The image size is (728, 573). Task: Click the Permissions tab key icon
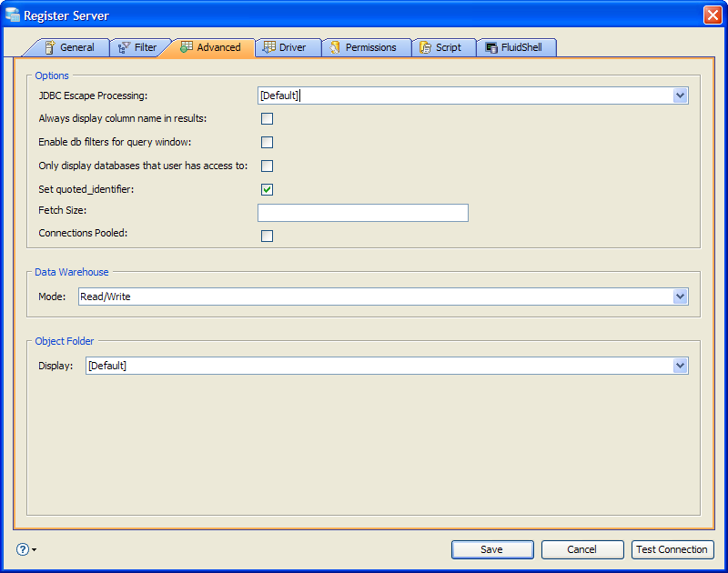coord(335,47)
